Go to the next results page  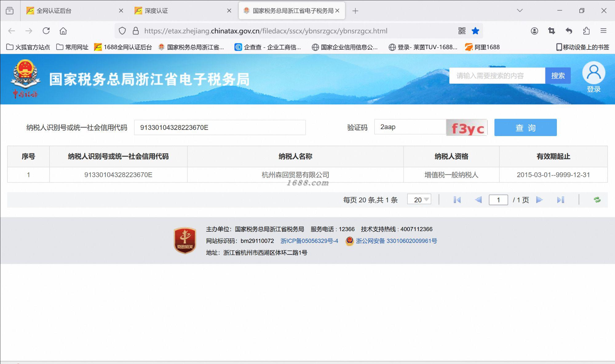pyautogui.click(x=539, y=200)
